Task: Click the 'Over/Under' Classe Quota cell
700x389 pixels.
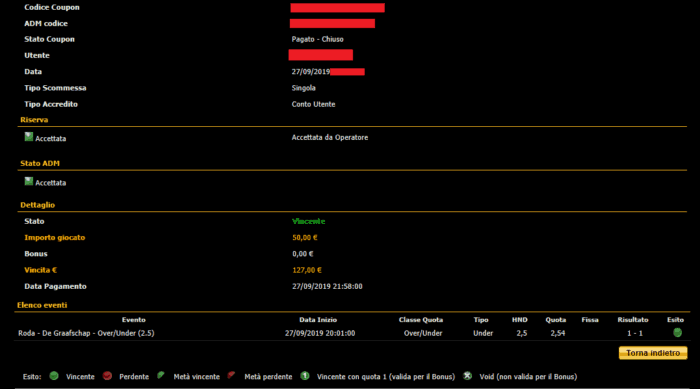Action: 423,333
